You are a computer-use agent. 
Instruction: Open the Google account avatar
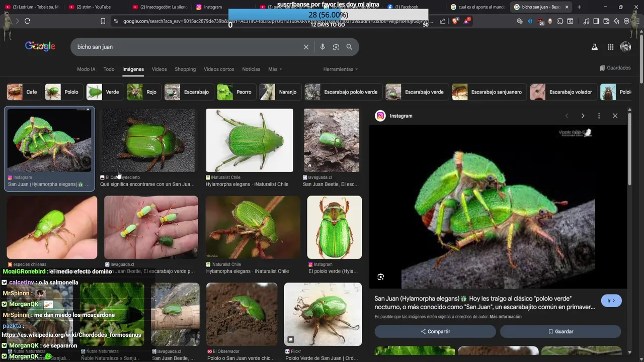point(625,47)
